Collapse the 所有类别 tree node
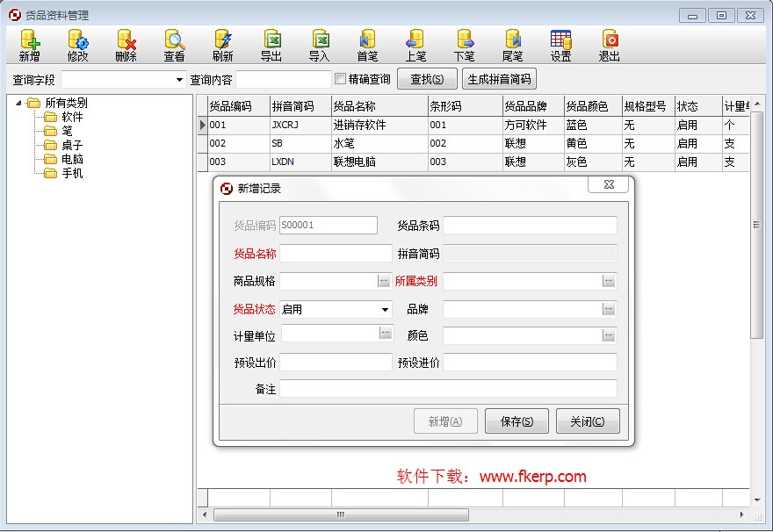Screen dimensions: 773x532 tap(18, 103)
